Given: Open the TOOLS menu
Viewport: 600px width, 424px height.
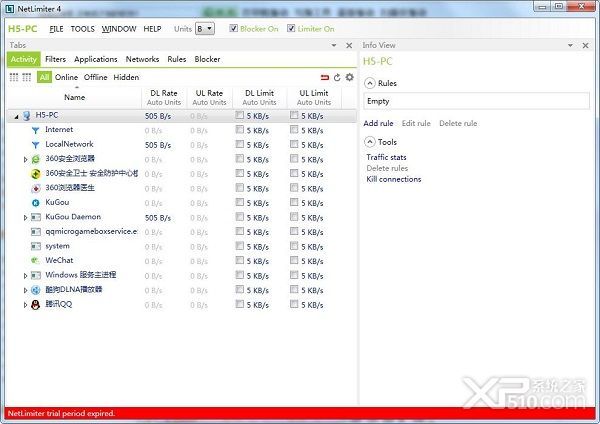Looking at the screenshot, I should point(82,29).
